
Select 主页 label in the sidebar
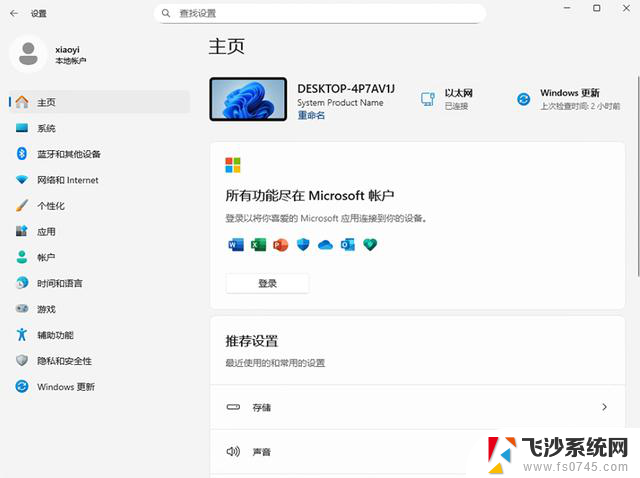click(46, 102)
